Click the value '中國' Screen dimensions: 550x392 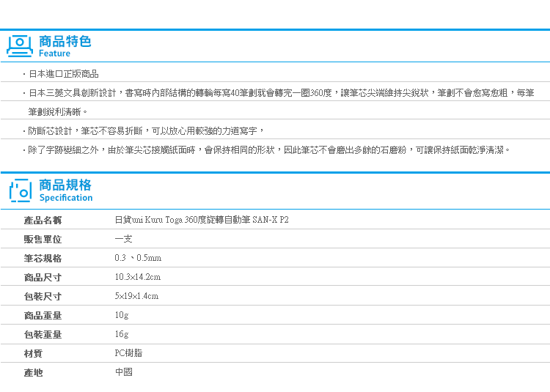point(123,372)
